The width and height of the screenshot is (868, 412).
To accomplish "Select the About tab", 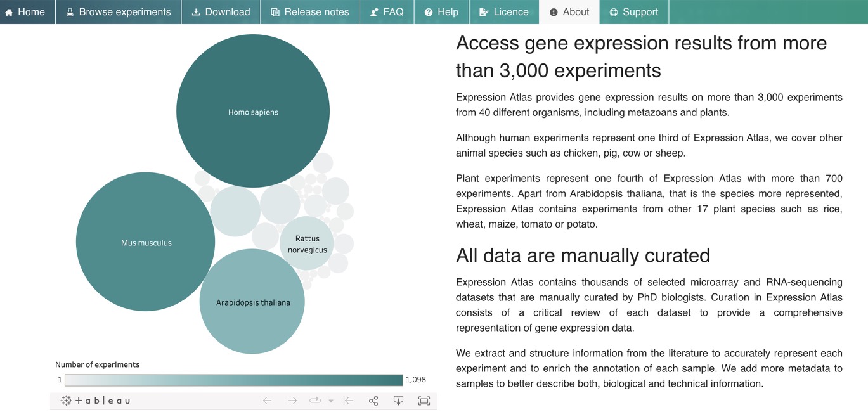I will (569, 12).
